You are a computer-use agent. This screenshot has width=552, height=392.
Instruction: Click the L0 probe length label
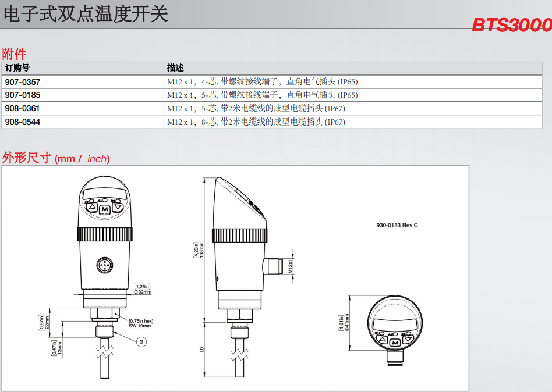201,350
